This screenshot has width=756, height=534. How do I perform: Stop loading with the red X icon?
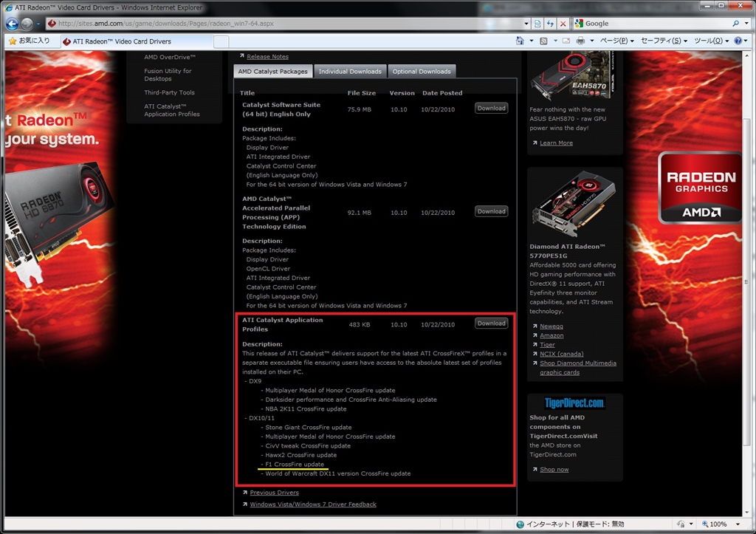coord(563,23)
